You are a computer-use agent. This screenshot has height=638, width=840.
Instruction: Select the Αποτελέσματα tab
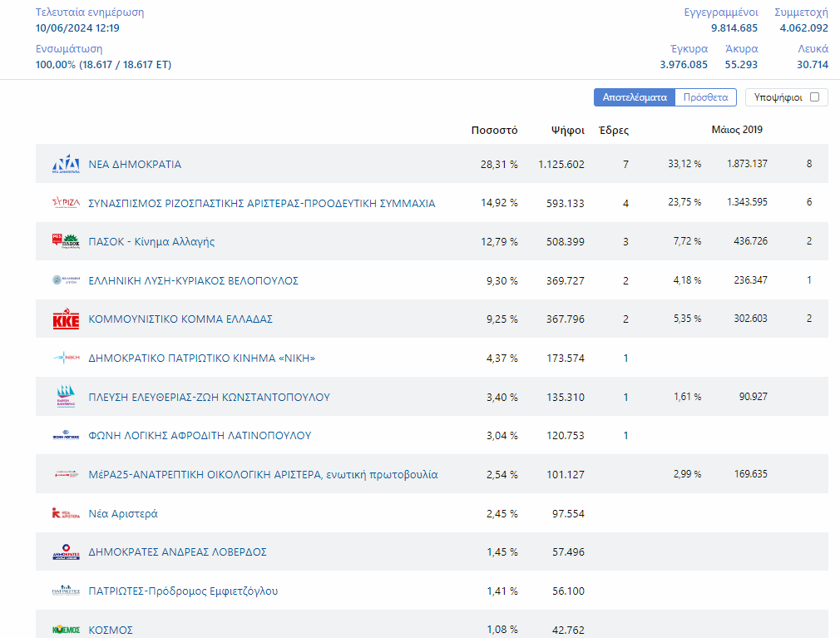(635, 97)
